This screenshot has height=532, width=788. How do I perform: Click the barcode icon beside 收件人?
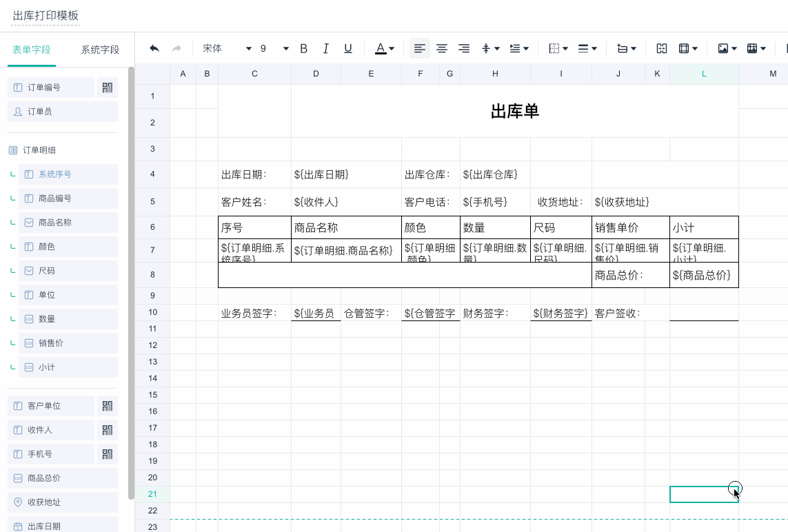[107, 429]
